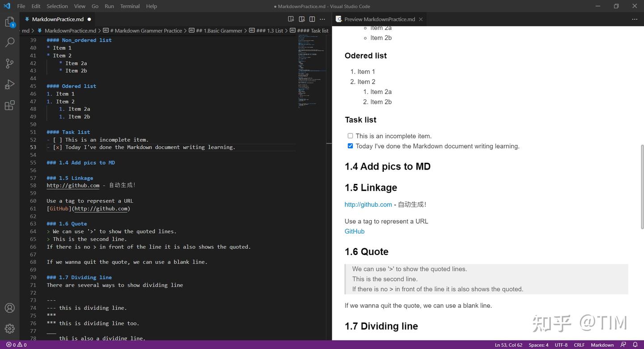Image resolution: width=644 pixels, height=349 pixels.
Task: Open the Extensions view
Action: pyautogui.click(x=9, y=105)
